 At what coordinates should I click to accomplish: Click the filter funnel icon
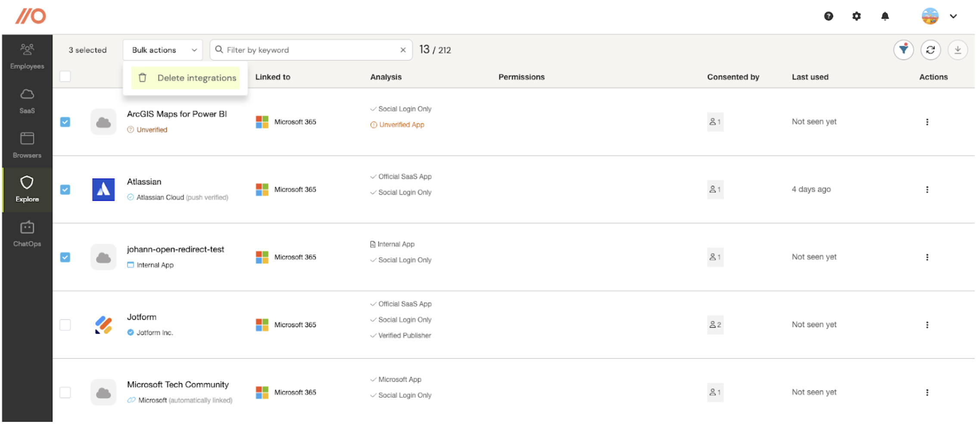pos(903,50)
